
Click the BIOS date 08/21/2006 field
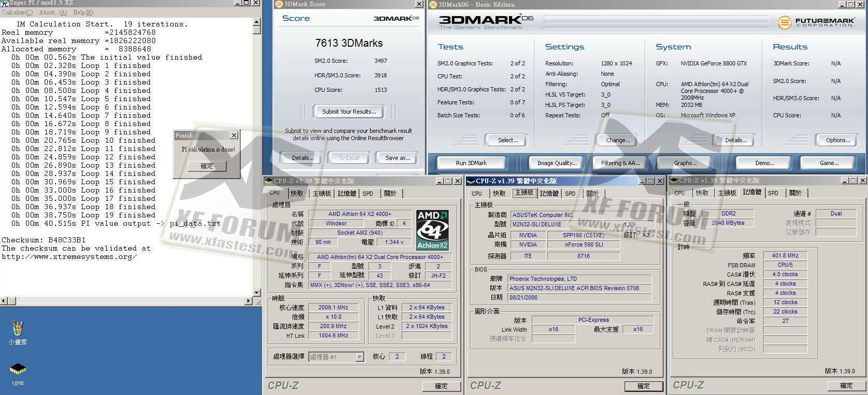579,297
